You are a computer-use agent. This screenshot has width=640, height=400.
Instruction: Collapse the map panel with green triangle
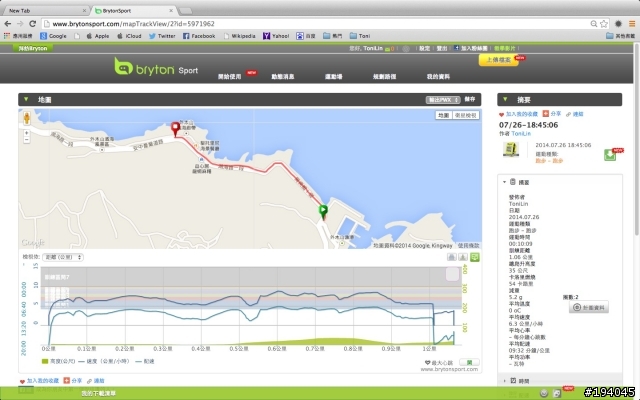tap(26, 99)
